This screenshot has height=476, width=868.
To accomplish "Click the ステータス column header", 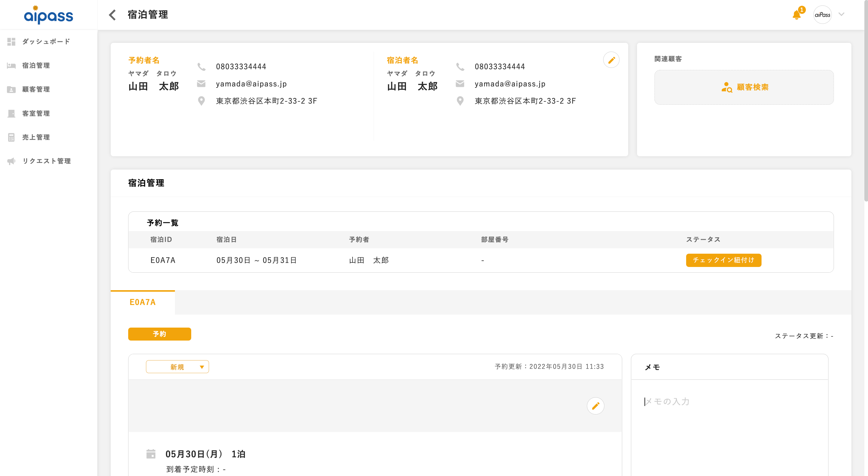I will click(703, 239).
